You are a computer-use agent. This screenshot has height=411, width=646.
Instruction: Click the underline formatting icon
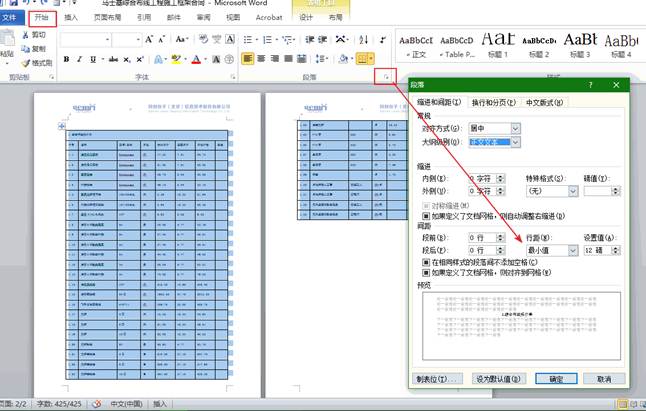click(x=93, y=59)
